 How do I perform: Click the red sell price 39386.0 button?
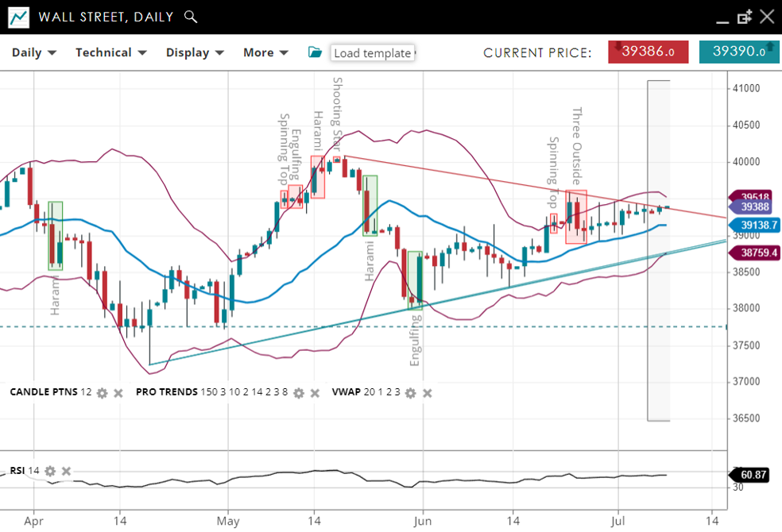(648, 52)
